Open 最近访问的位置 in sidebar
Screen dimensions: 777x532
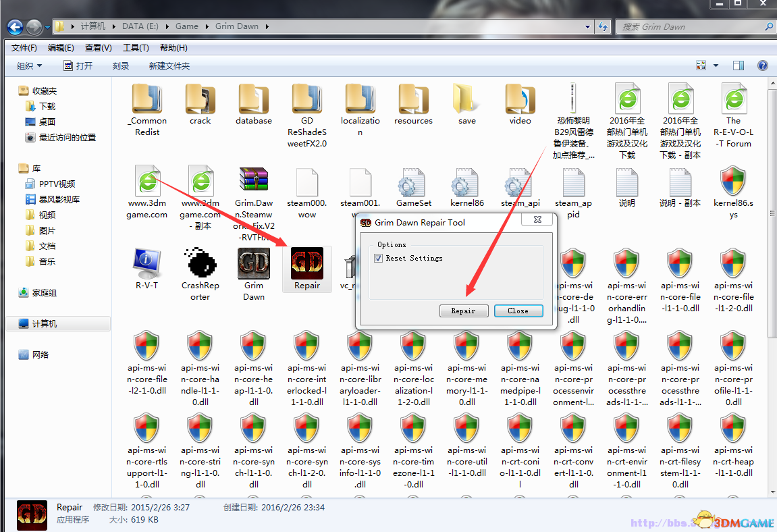point(61,137)
